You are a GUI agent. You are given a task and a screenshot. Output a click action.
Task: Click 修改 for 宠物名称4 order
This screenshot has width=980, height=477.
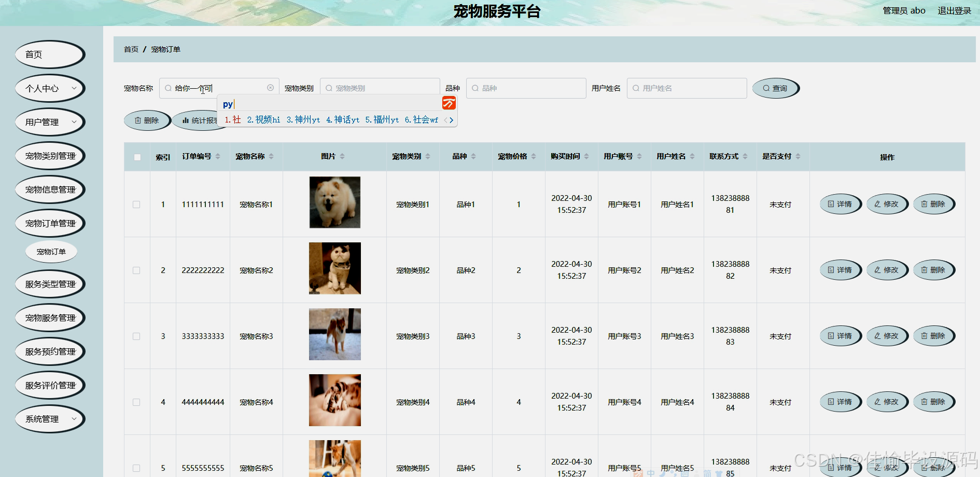(x=887, y=402)
